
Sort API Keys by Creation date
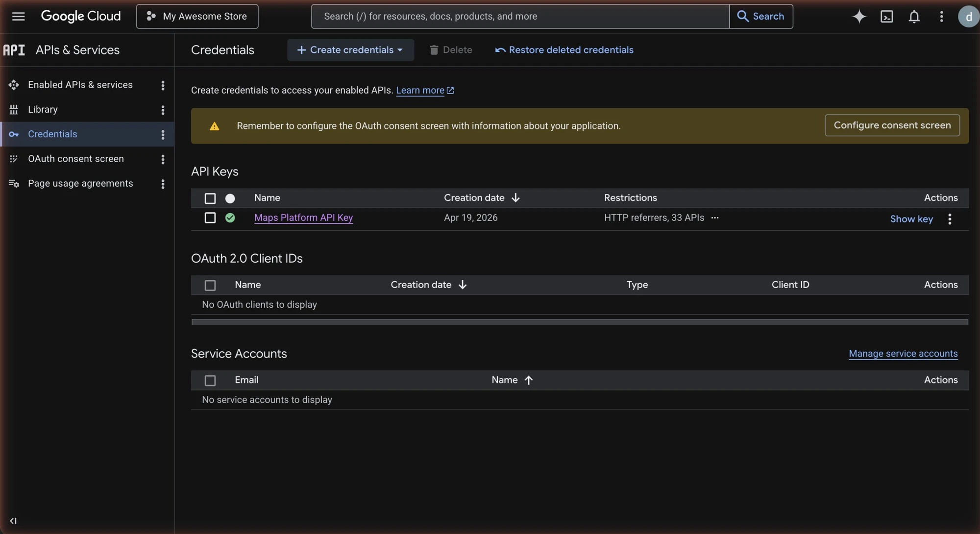482,198
